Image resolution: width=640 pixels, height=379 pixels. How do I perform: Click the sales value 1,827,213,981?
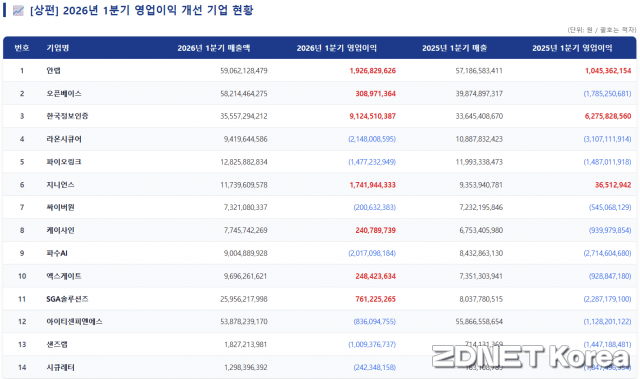(245, 344)
